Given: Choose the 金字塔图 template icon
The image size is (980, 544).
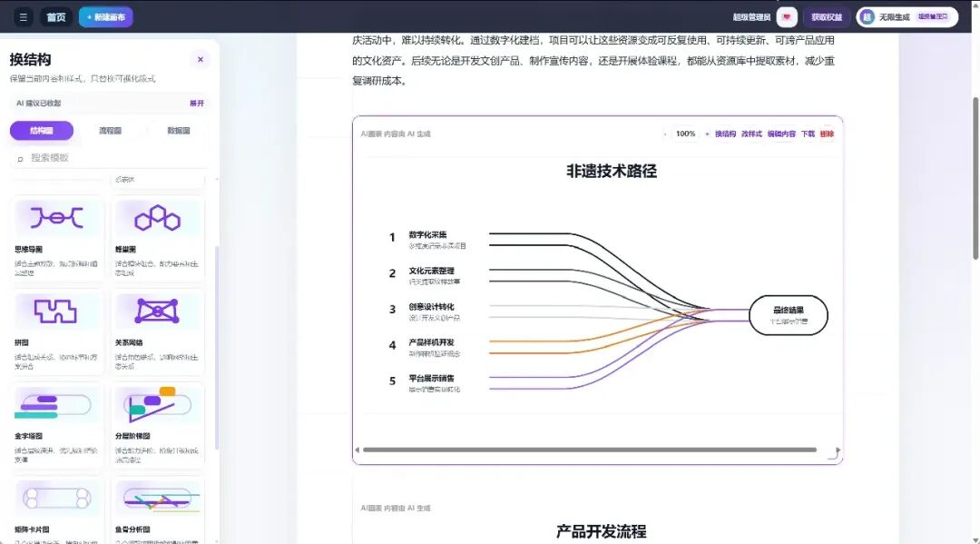Looking at the screenshot, I should point(57,404).
